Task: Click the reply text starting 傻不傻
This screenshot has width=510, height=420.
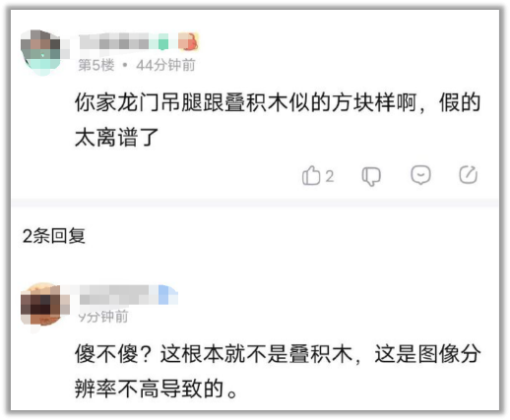Action: (278, 354)
